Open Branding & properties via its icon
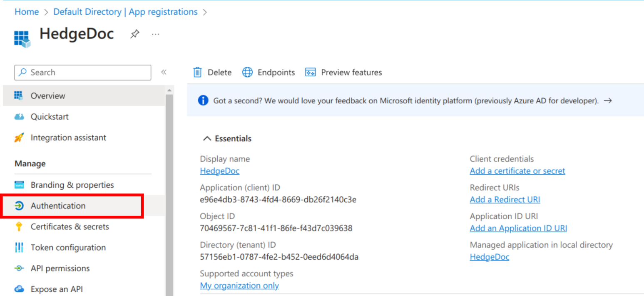The image size is (644, 296). 20,185
